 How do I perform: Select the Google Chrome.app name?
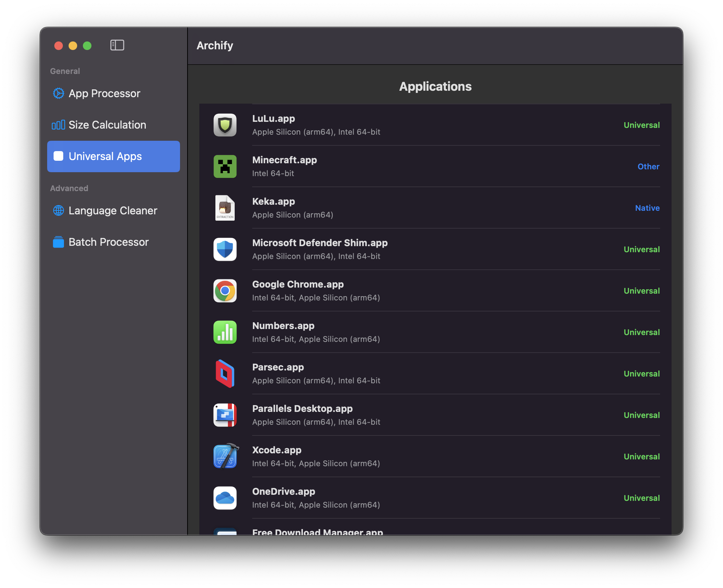click(x=298, y=284)
